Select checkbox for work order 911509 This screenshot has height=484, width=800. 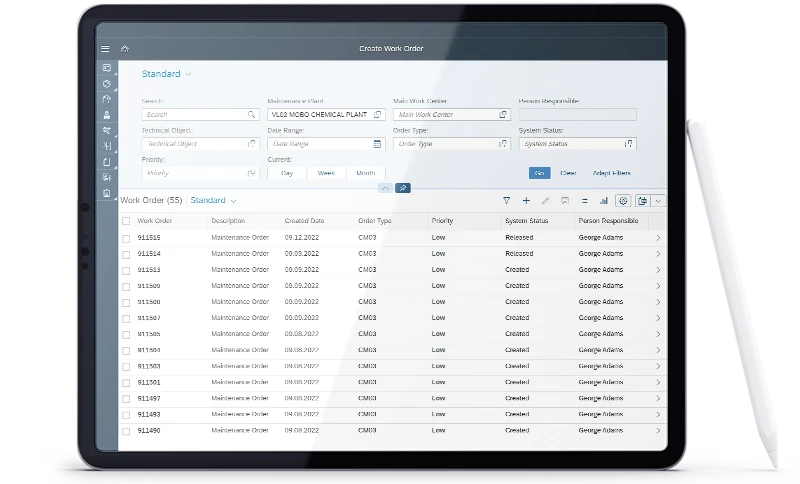click(126, 287)
